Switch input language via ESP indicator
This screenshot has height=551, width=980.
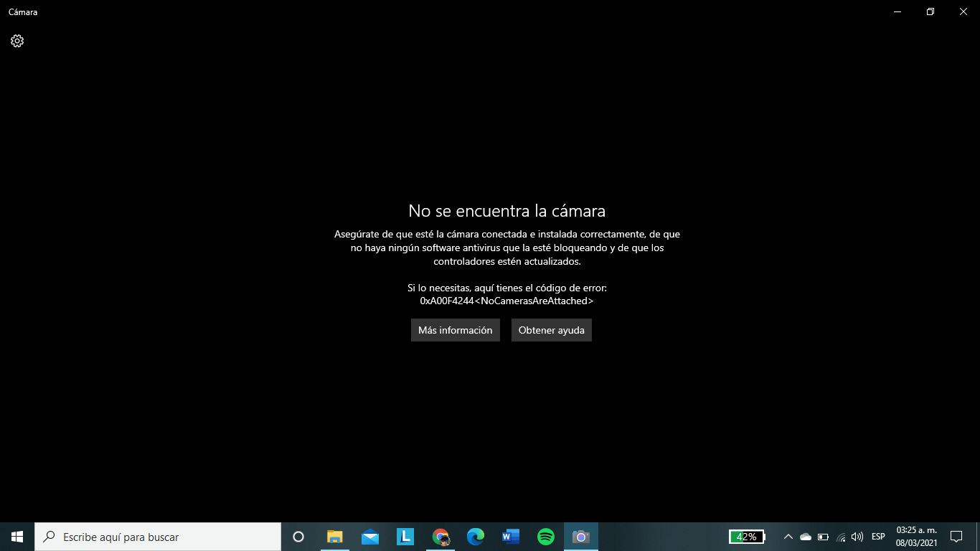point(878,537)
